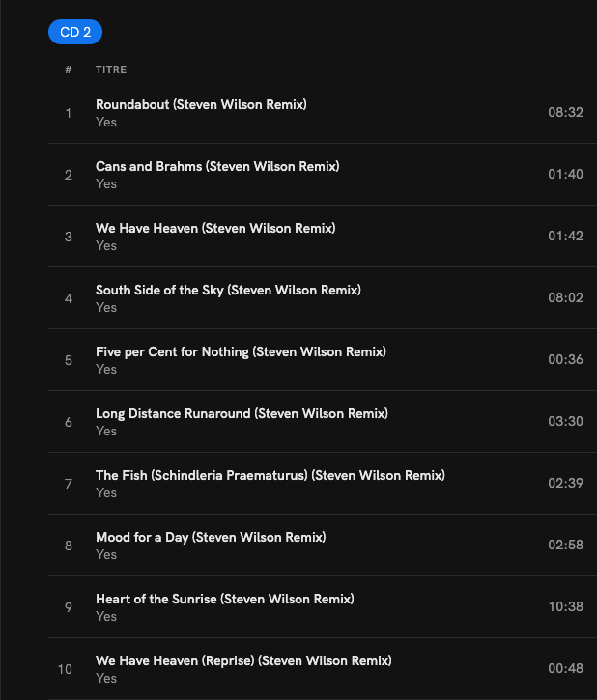This screenshot has width=597, height=700.
Task: Open We Have Heaven (Steven Wilson Remix), track 3
Action: click(x=215, y=228)
